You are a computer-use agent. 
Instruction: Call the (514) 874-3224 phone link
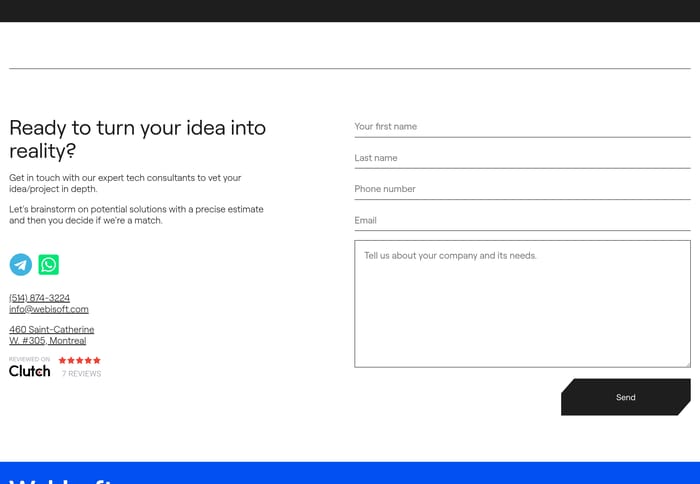(x=39, y=298)
